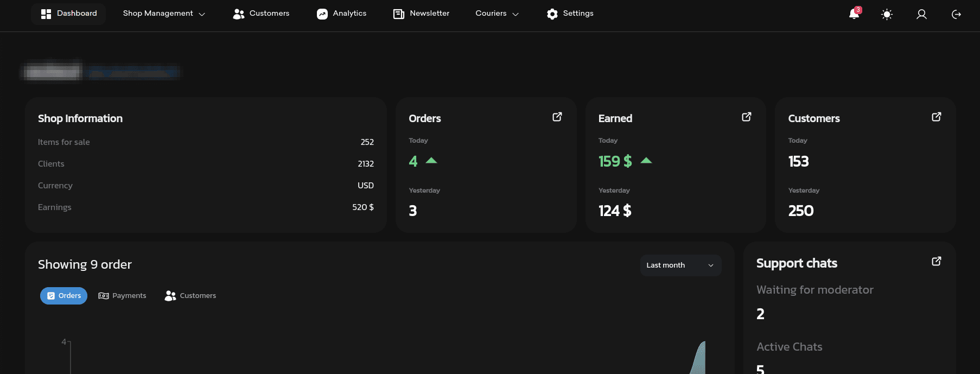Viewport: 980px width, 374px height.
Task: Click the Settings gear icon
Action: click(552, 14)
